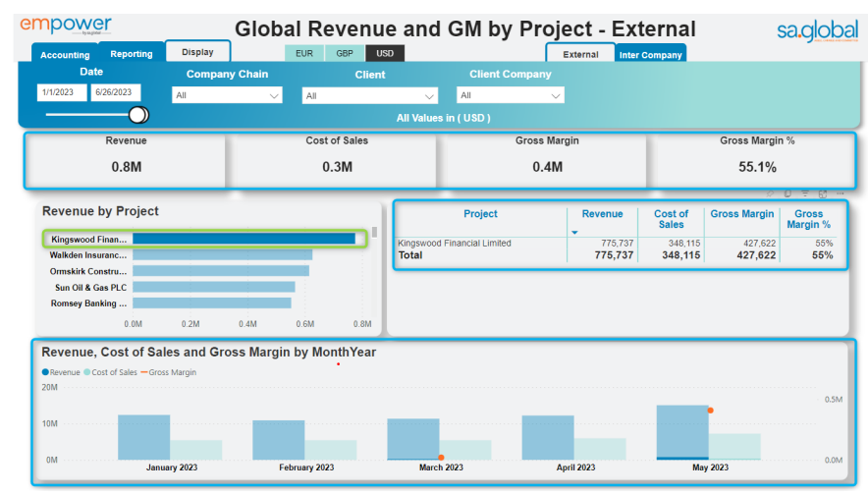This screenshot has height=495, width=868.
Task: Select the Romsey Banking revenue bar
Action: (212, 302)
